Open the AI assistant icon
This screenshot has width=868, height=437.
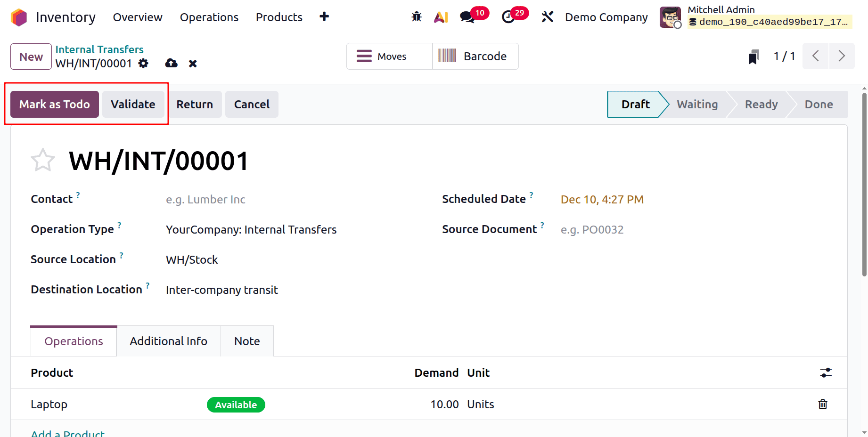point(441,17)
